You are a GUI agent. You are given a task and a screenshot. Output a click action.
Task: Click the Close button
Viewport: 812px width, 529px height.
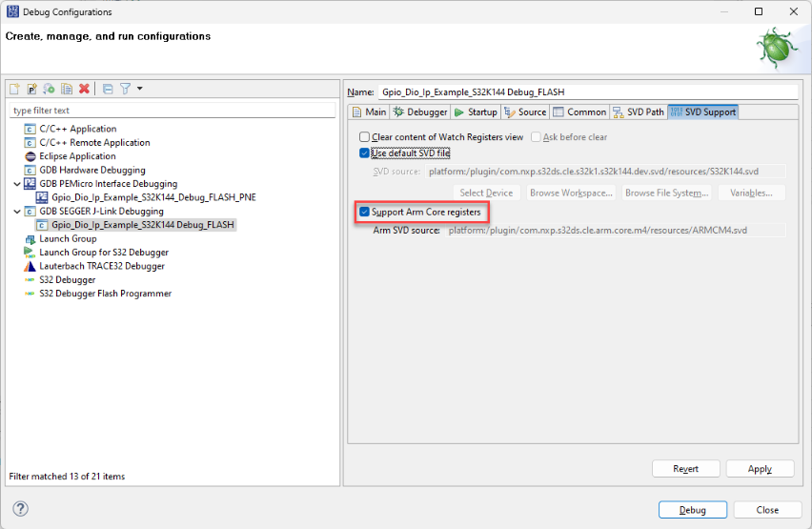coord(767,510)
